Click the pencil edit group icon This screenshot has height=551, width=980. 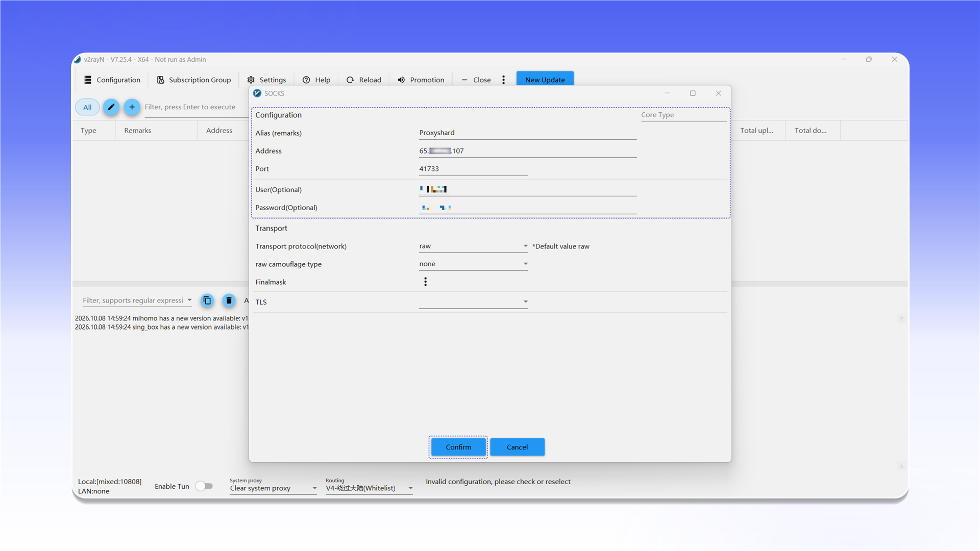(111, 107)
